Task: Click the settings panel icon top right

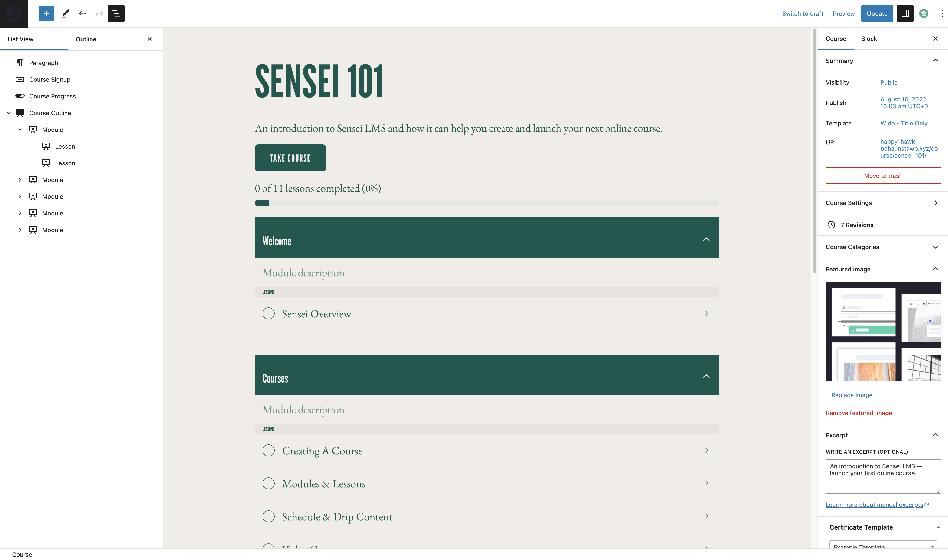Action: tap(905, 13)
